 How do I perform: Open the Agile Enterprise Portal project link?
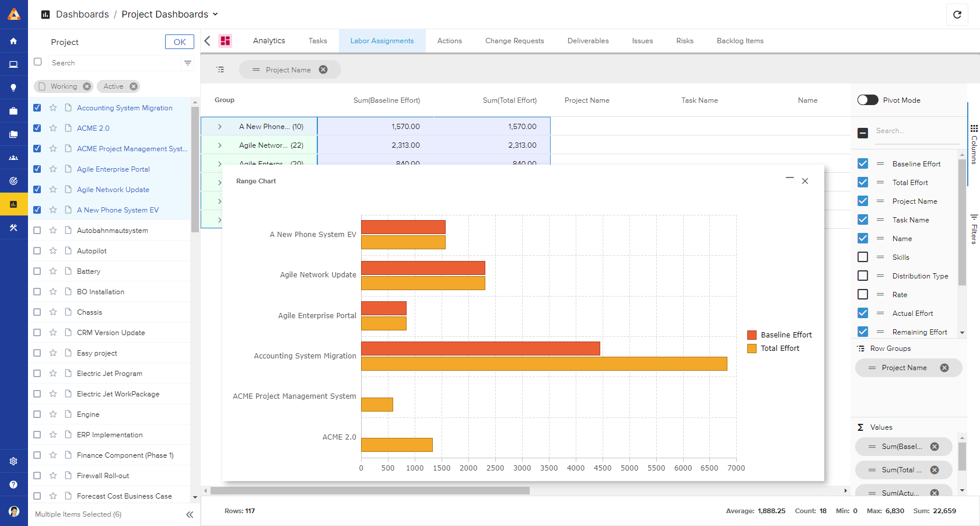113,169
